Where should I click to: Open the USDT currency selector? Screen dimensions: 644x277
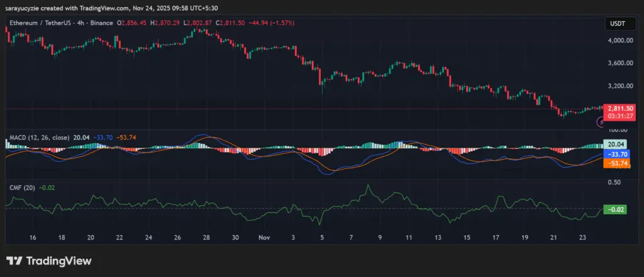tap(620, 24)
